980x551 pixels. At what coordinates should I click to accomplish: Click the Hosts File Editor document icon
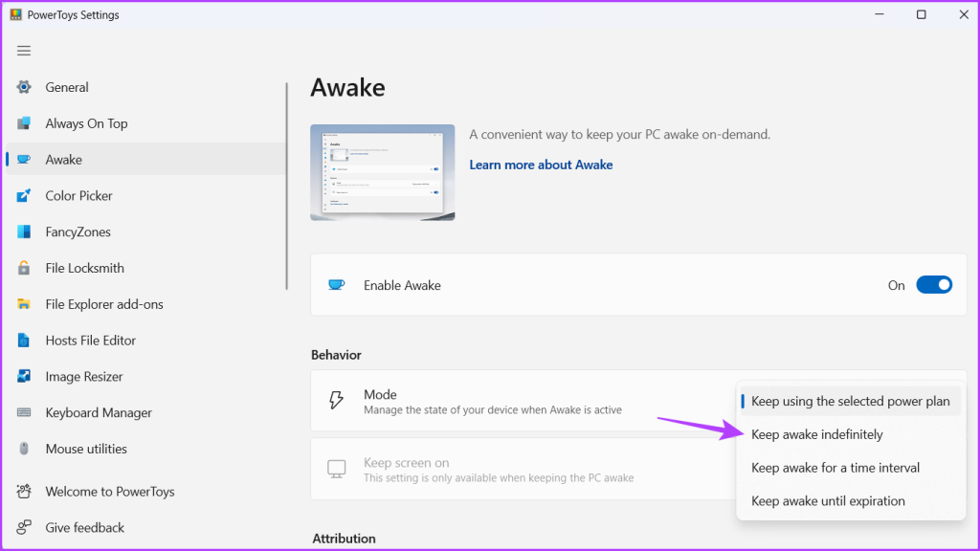[x=24, y=341]
